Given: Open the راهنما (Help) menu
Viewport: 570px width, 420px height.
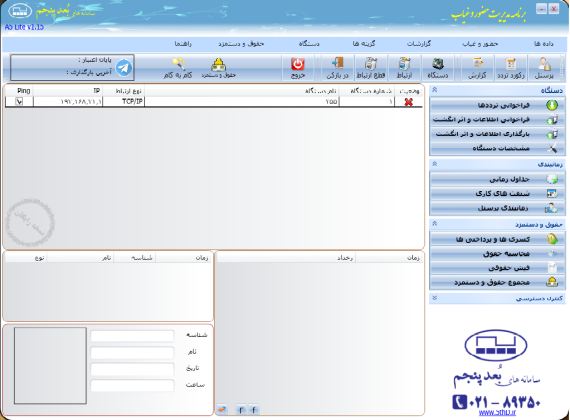Looking at the screenshot, I should (183, 44).
